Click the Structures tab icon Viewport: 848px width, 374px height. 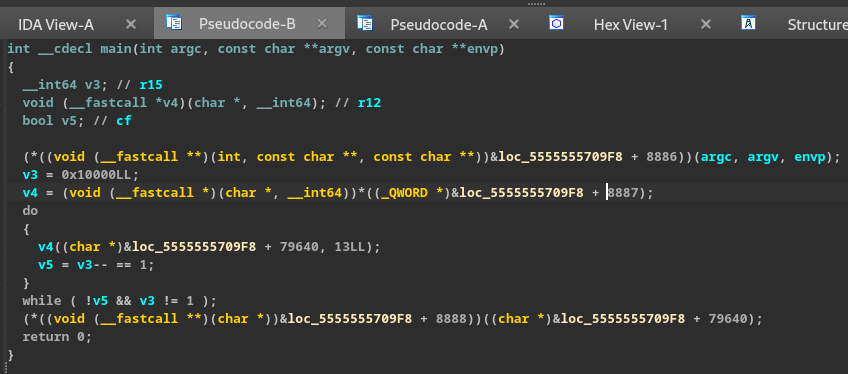point(748,23)
